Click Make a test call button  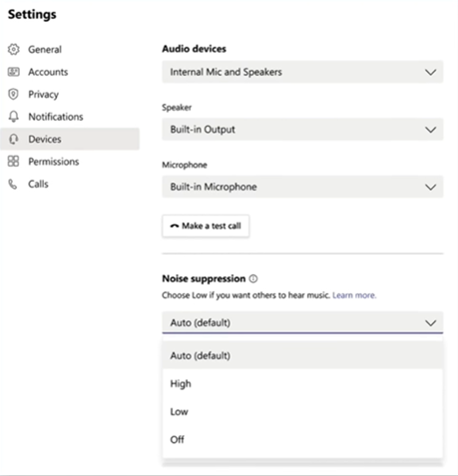206,226
